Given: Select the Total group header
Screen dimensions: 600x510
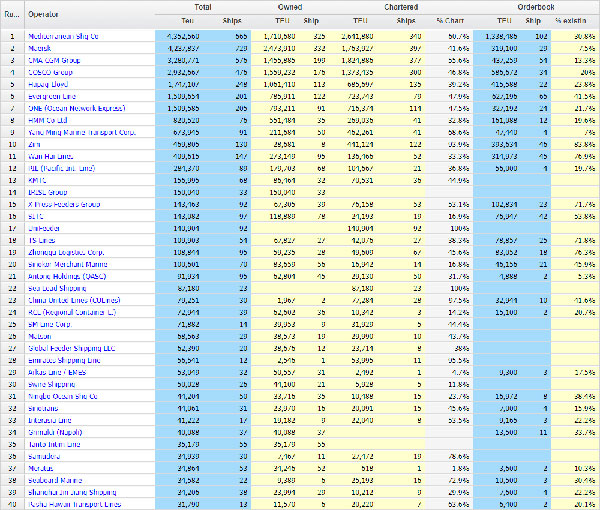Looking at the screenshot, I should [x=202, y=7].
